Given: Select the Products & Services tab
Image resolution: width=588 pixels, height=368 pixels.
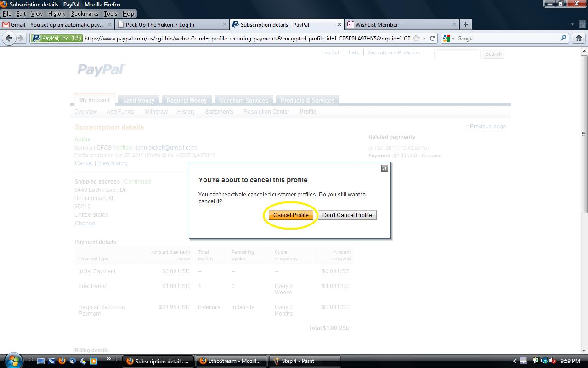Looking at the screenshot, I should coord(307,100).
